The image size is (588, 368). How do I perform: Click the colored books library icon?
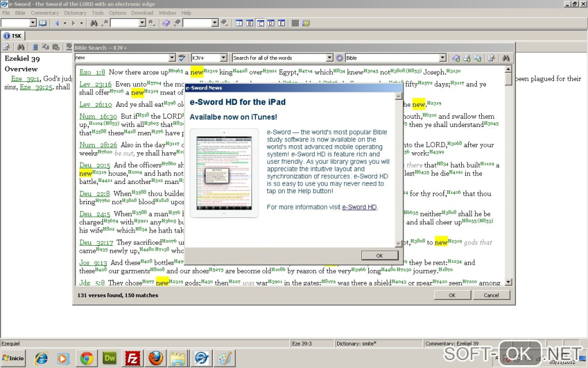tap(306, 23)
